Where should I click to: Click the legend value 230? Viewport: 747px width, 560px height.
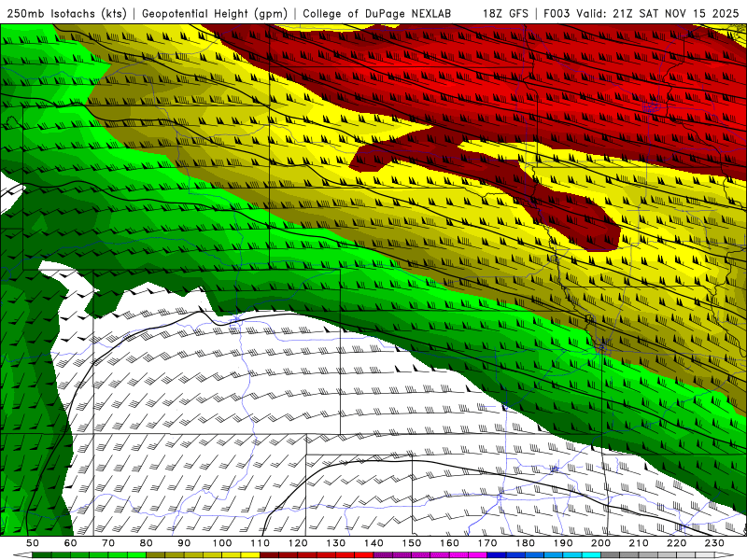coord(715,543)
